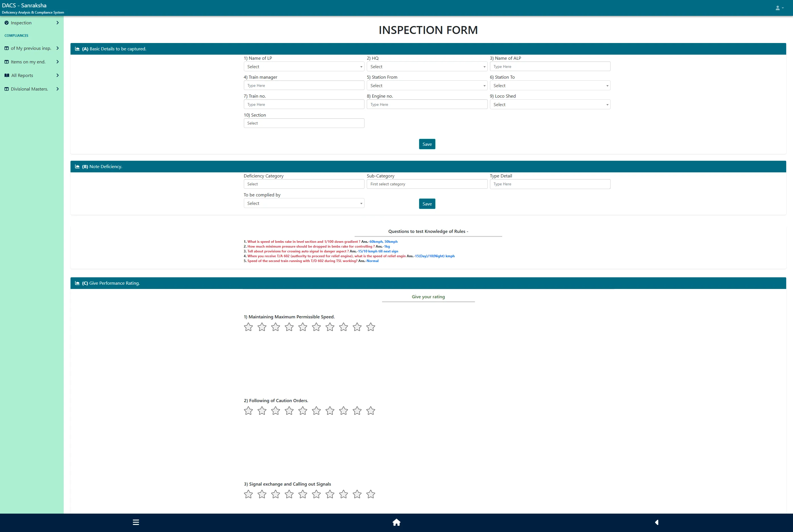Click the All Reports book icon
793x532 pixels.
7,75
